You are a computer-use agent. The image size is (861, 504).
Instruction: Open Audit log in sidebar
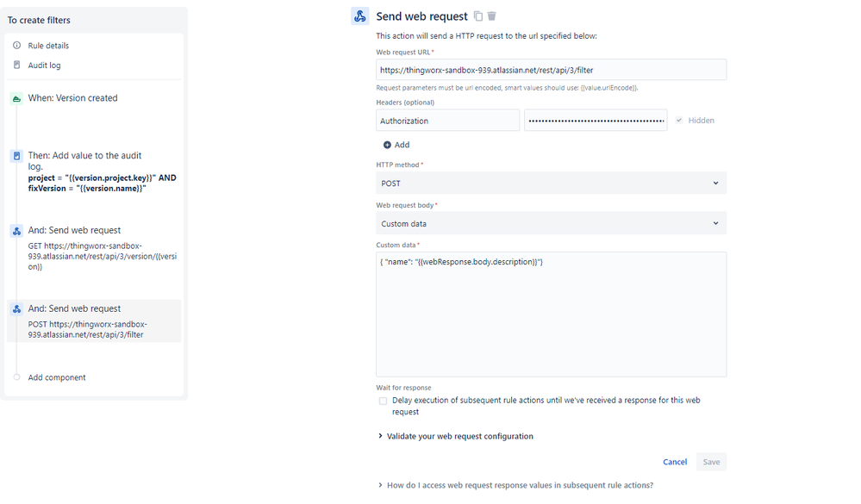(x=45, y=65)
